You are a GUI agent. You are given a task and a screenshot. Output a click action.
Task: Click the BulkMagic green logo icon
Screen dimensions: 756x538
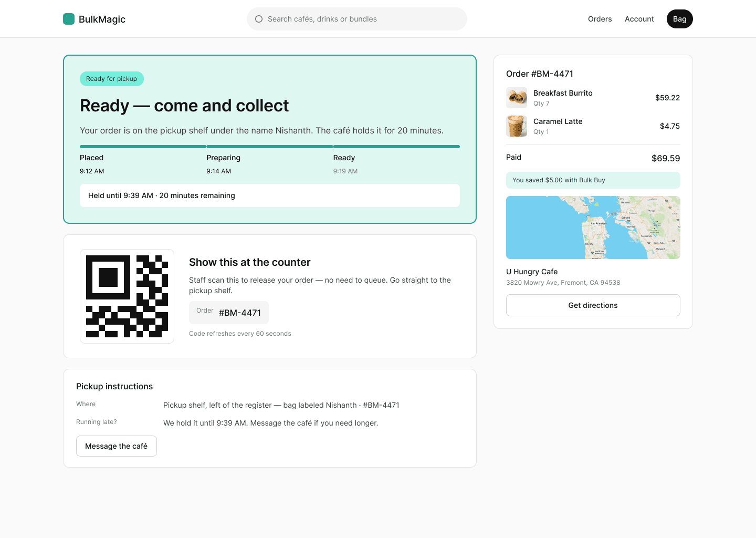click(69, 19)
